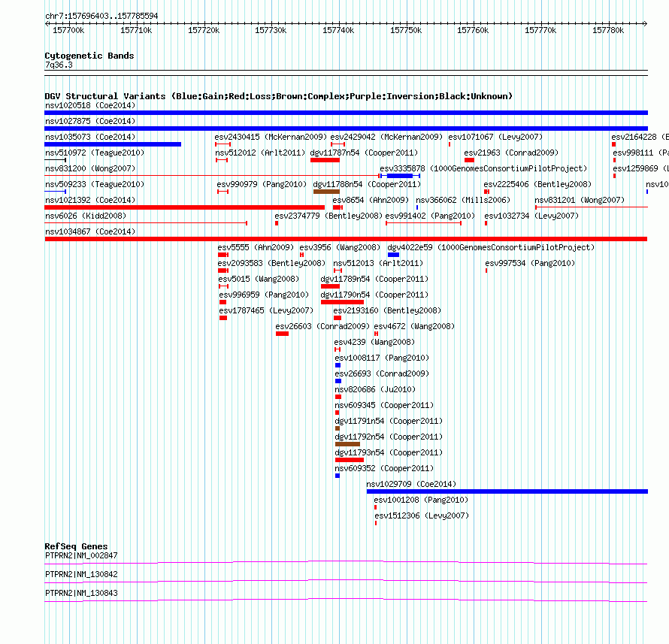Image resolution: width=669 pixels, height=644 pixels.
Task: Click the PTPRN2|NM_130843 gene label
Action: (81, 593)
